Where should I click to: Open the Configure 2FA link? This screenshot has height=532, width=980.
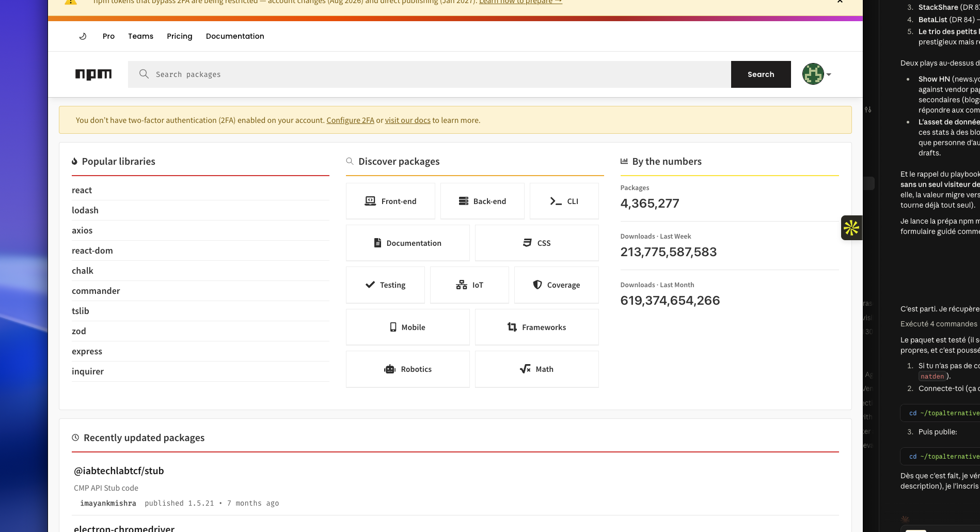[350, 120]
